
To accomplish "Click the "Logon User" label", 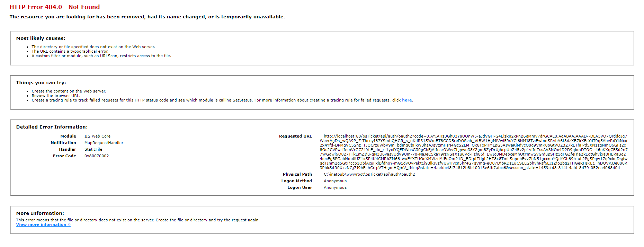I will [299, 188].
